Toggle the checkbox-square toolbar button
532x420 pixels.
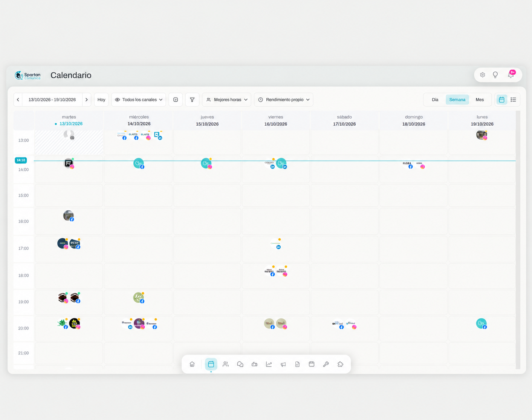176,100
